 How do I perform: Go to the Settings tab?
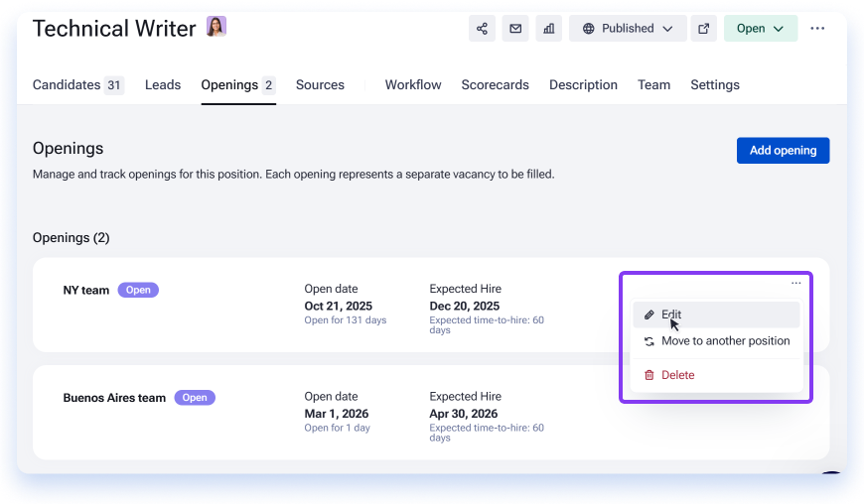tap(715, 84)
